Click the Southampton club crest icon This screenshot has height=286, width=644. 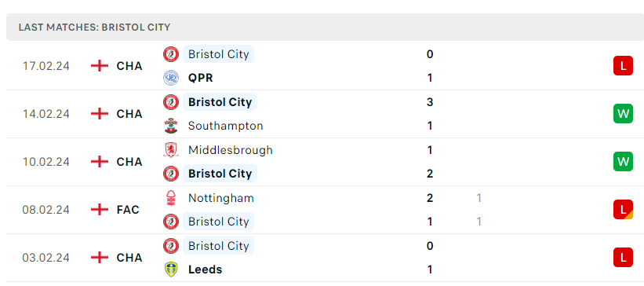(x=171, y=126)
